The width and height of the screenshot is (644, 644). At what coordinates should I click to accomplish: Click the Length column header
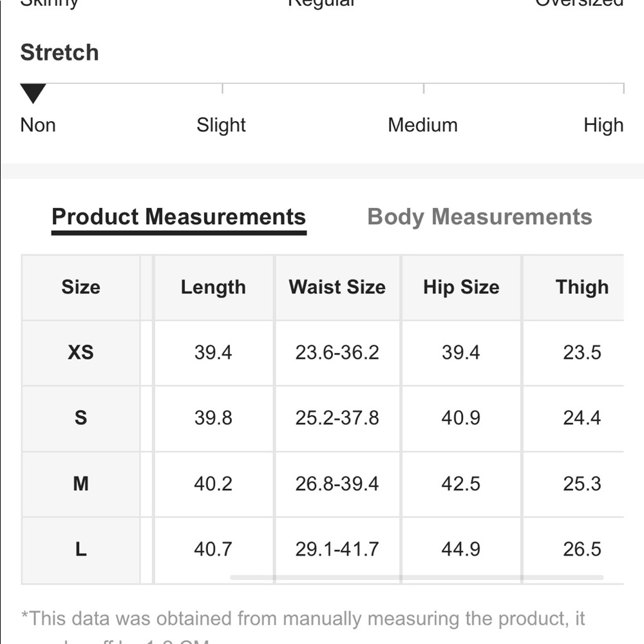pos(213,287)
